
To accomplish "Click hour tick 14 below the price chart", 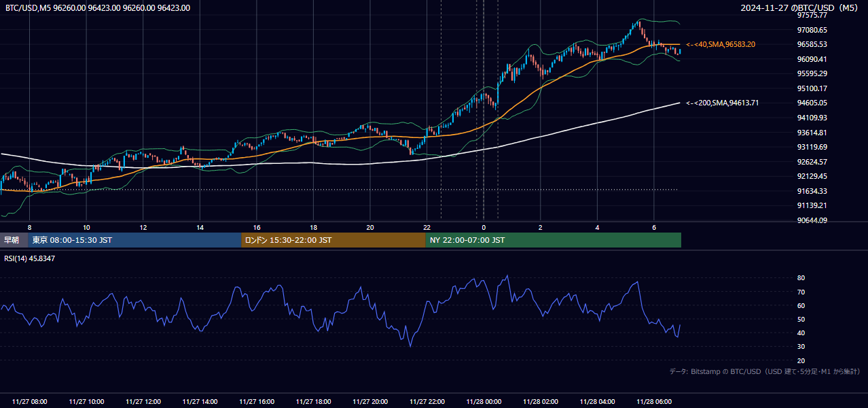I will 200,227.
